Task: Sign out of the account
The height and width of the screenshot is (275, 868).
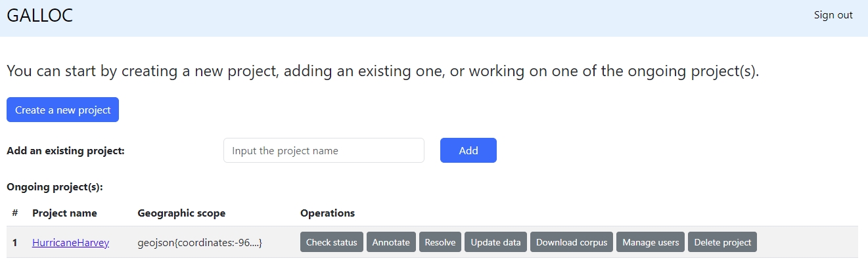Action: click(833, 15)
